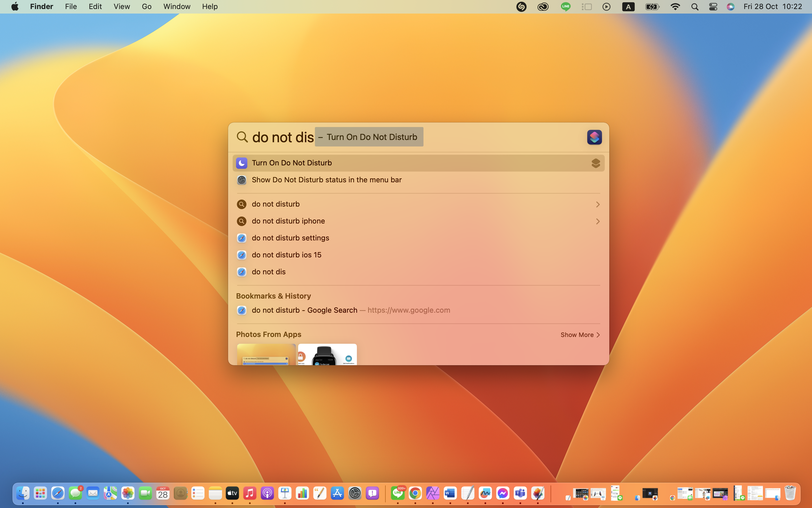Screen dimensions: 812x508
Task: Open the Window menu
Action: click(x=177, y=7)
